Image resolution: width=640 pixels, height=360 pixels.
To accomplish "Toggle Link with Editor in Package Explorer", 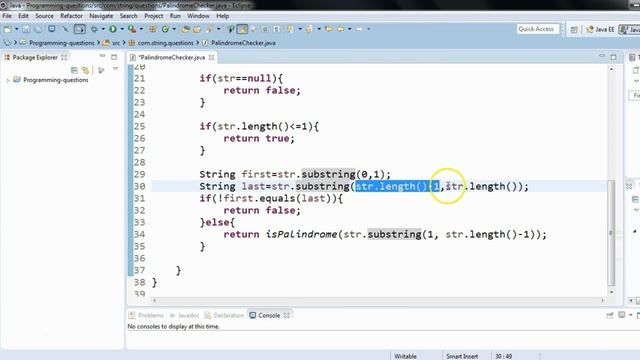I will (85, 70).
